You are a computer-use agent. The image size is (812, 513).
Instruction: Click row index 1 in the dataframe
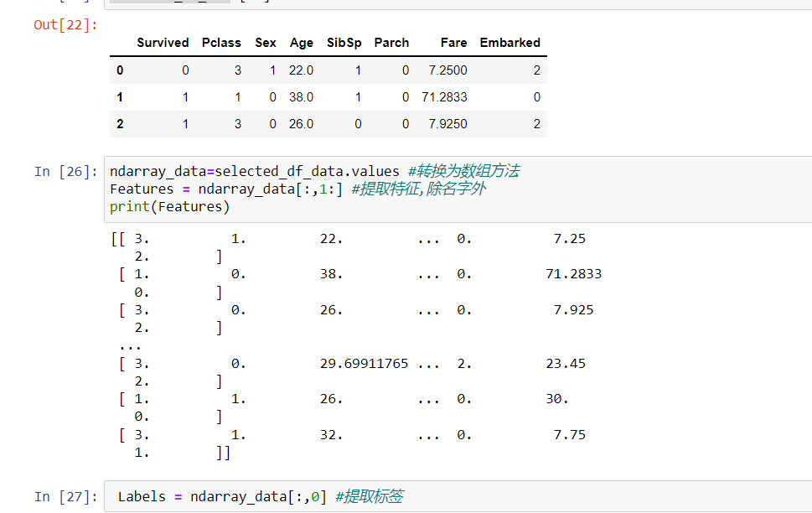coord(120,97)
